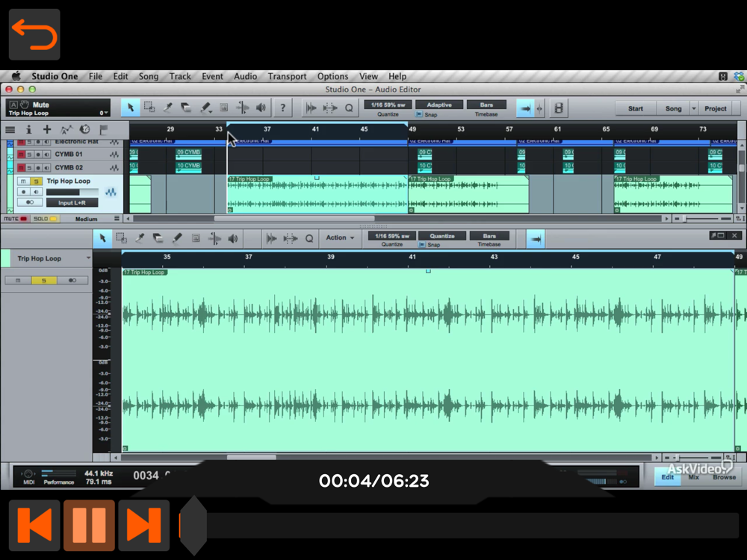Open the Action dropdown in audio editor

click(x=340, y=237)
